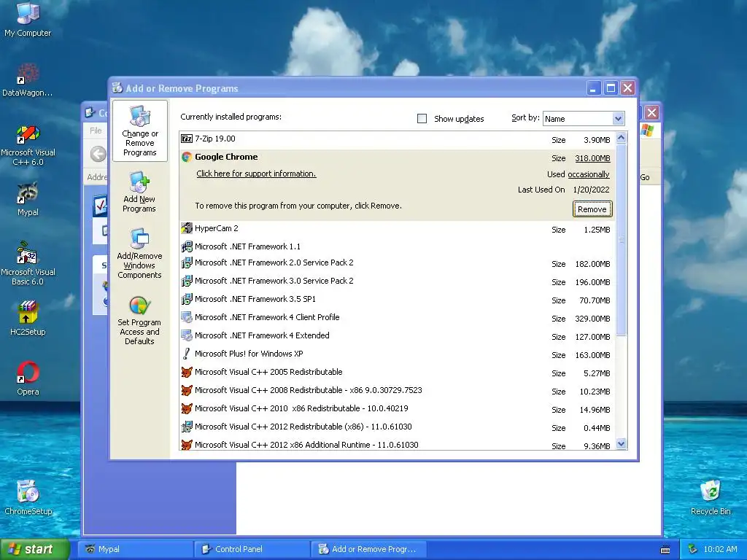Click the occasionally usage link

[x=589, y=174]
